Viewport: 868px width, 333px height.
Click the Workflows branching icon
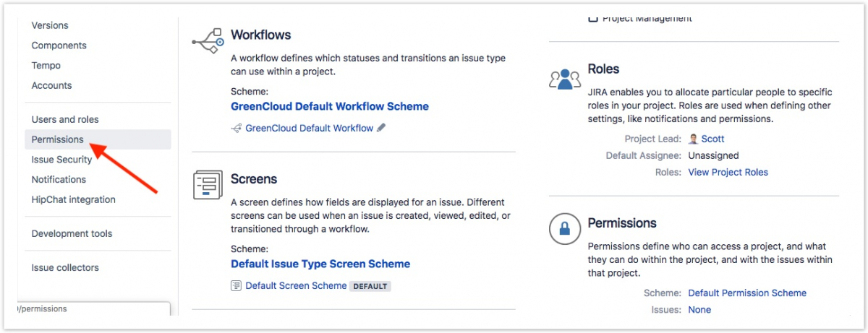208,42
